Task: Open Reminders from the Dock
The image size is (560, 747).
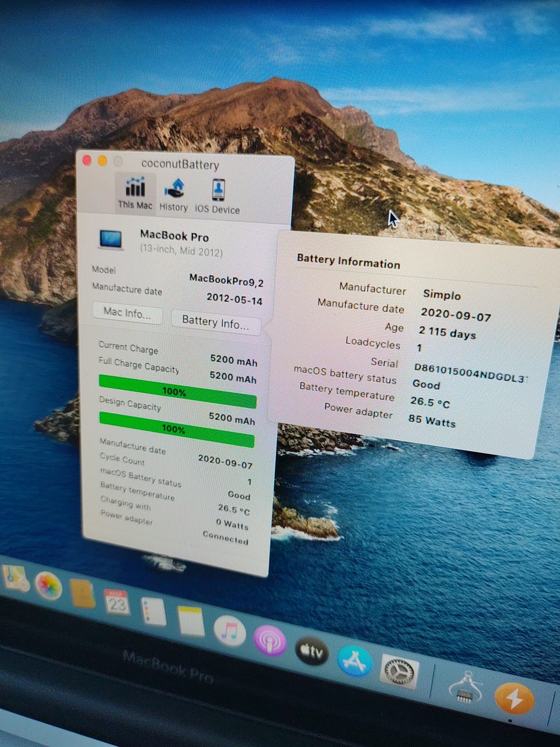Action: pyautogui.click(x=153, y=612)
